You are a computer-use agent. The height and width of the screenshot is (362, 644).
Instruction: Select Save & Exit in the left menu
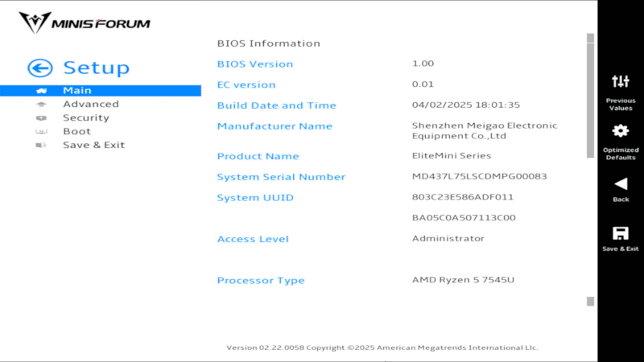(93, 145)
